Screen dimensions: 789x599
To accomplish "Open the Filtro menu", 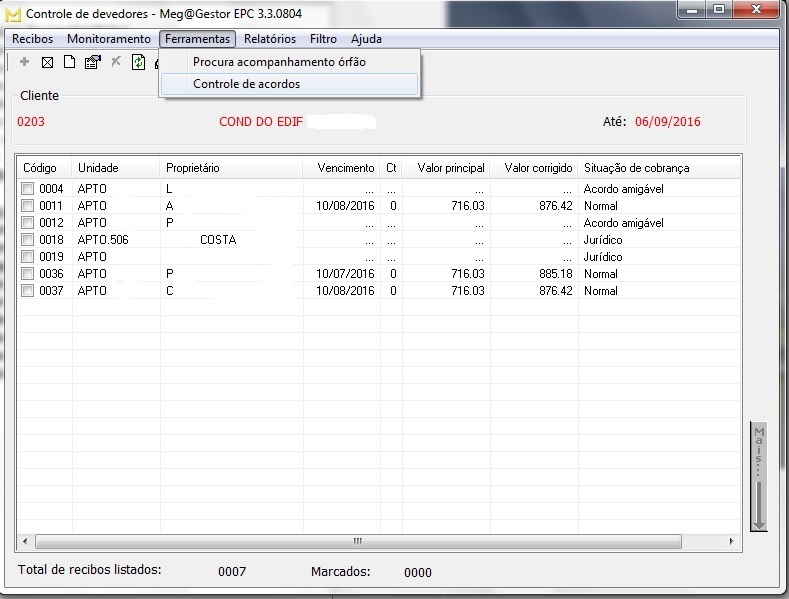I will 323,39.
